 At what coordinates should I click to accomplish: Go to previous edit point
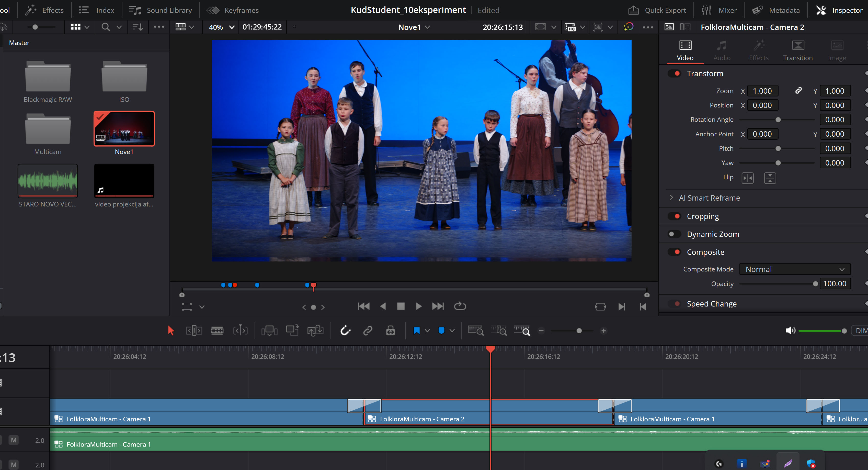643,307
